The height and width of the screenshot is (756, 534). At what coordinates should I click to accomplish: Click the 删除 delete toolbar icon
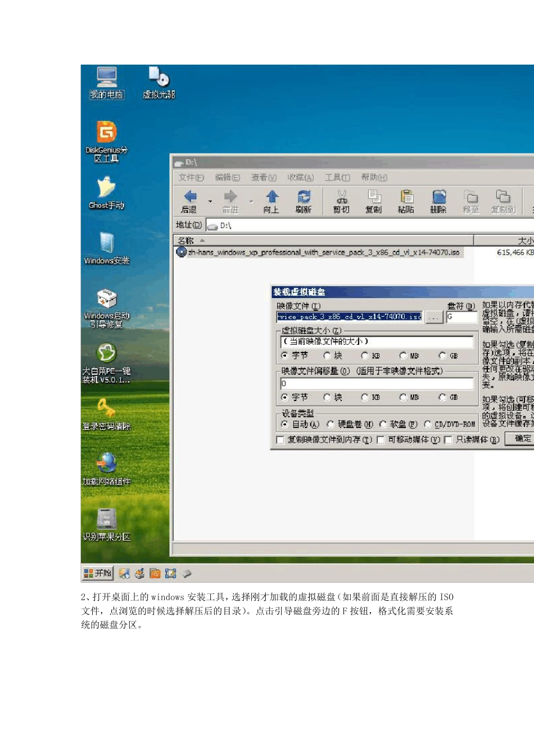pyautogui.click(x=438, y=201)
